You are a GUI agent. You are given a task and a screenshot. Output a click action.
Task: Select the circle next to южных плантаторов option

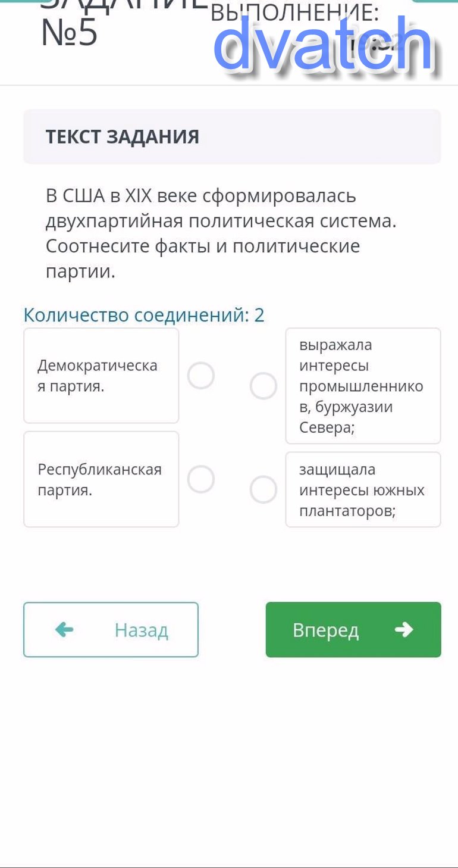(x=263, y=489)
